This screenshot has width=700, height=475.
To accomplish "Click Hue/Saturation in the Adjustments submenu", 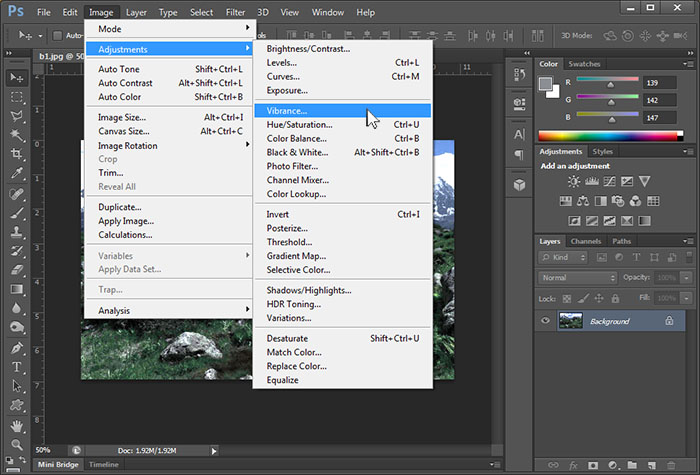I will pyautogui.click(x=299, y=124).
